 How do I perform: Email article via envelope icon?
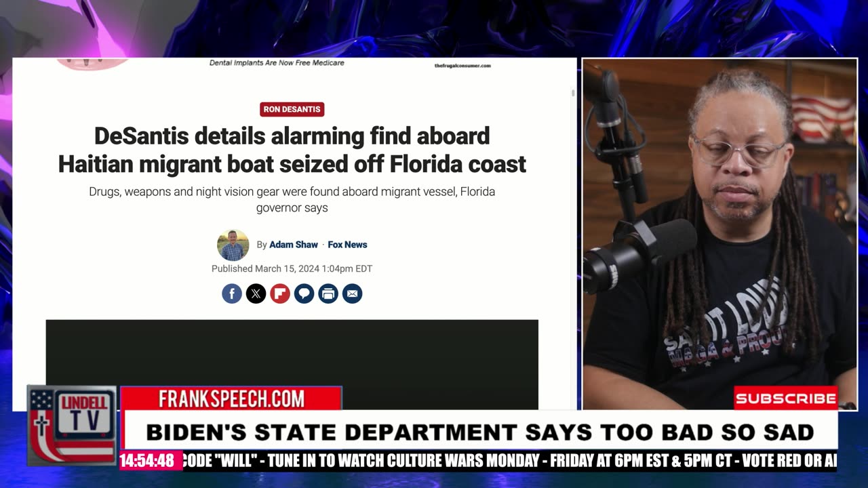[352, 293]
